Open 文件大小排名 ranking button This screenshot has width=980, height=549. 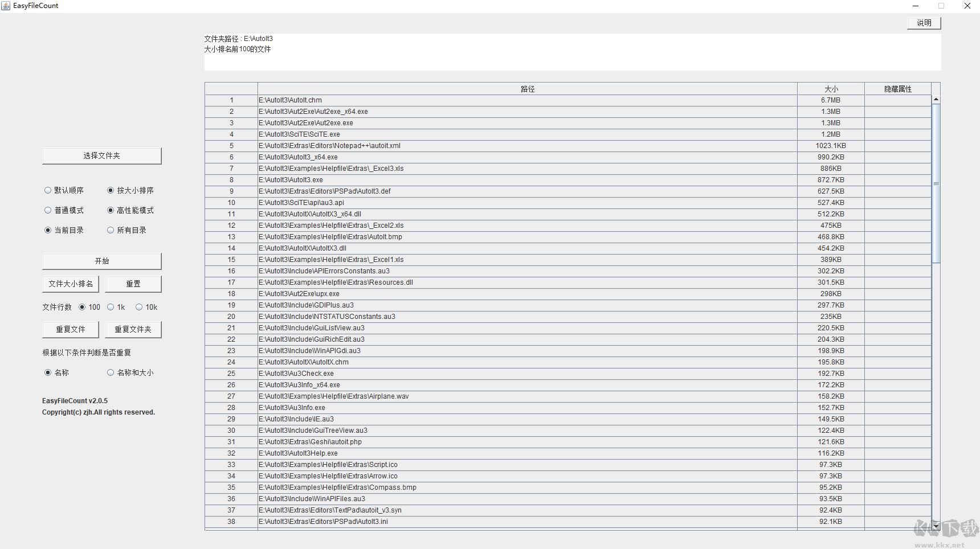tap(71, 284)
